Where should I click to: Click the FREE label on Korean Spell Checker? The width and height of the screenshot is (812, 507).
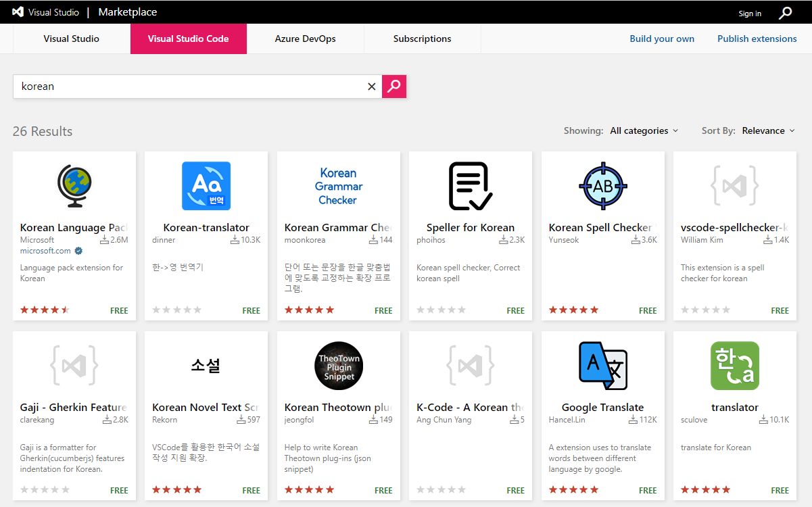648,311
